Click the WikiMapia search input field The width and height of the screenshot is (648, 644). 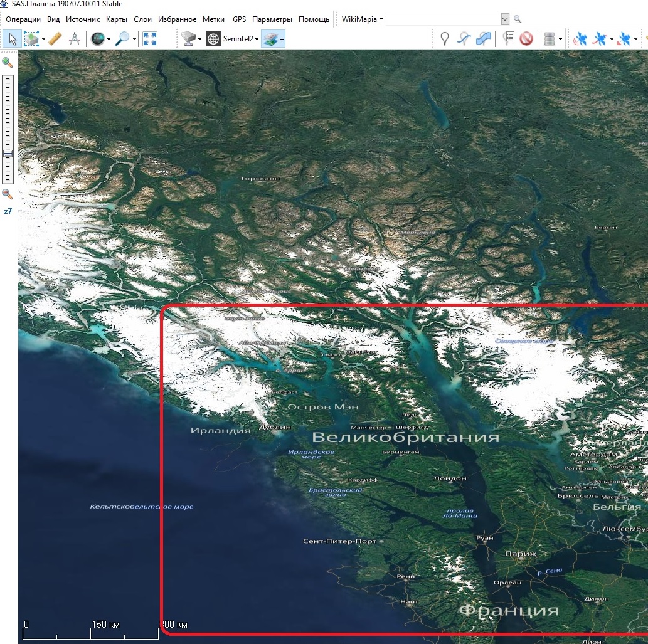(x=443, y=19)
